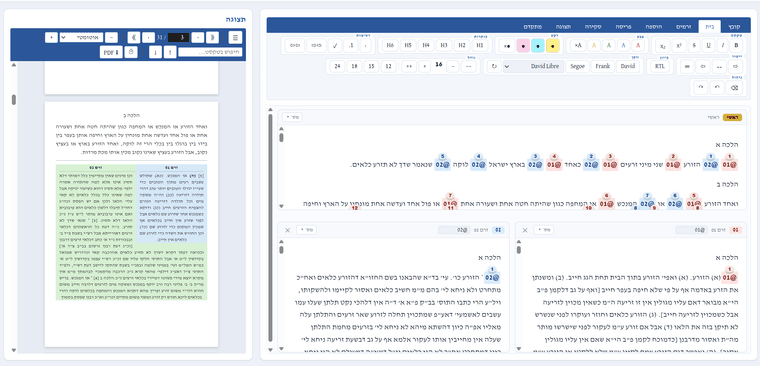Click the clear formatting eraser icon
Image resolution: width=760 pixels, height=366 pixels.
[x=735, y=88]
